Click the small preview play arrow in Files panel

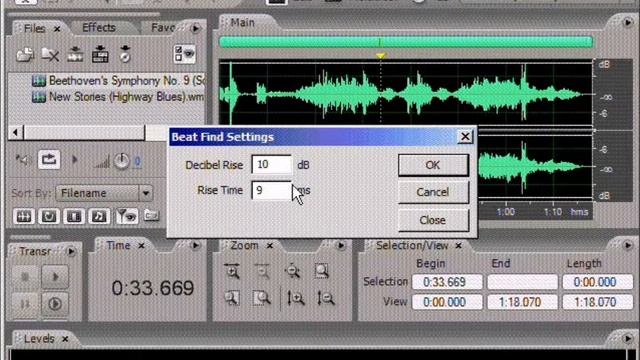click(x=75, y=160)
